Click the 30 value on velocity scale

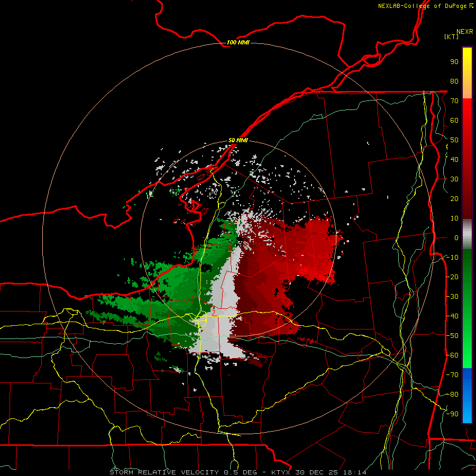point(454,179)
